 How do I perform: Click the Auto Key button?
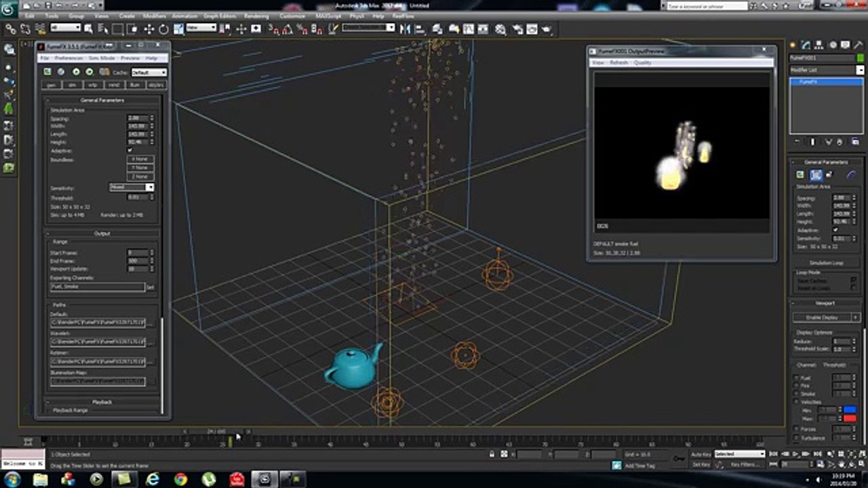click(701, 454)
